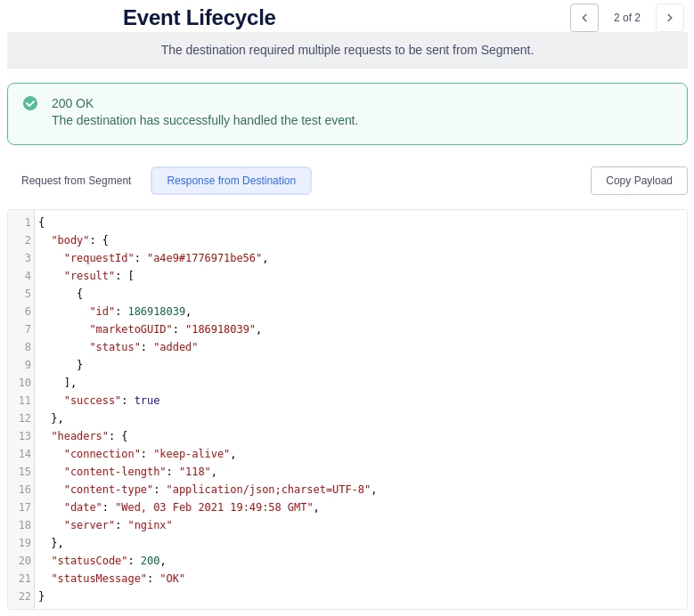Switch to Request from Segment tab

[76, 181]
